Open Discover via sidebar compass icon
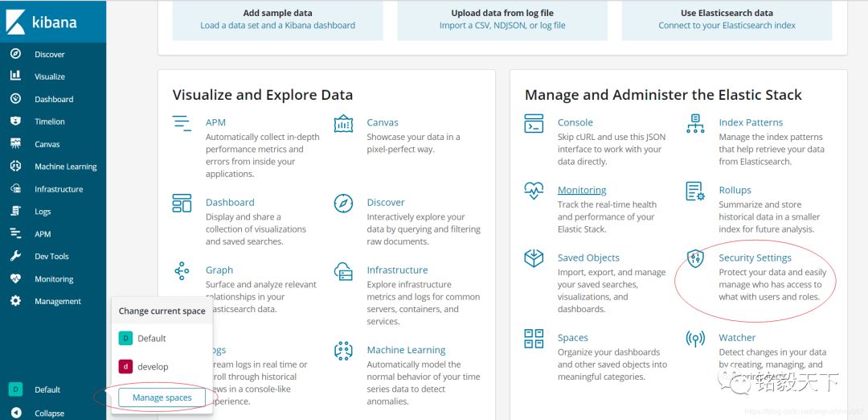Image resolution: width=868 pixels, height=420 pixels. 15,54
